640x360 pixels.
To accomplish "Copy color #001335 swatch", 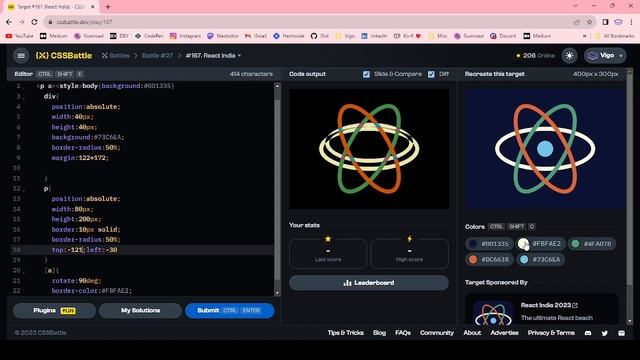I will pyautogui.click(x=489, y=244).
